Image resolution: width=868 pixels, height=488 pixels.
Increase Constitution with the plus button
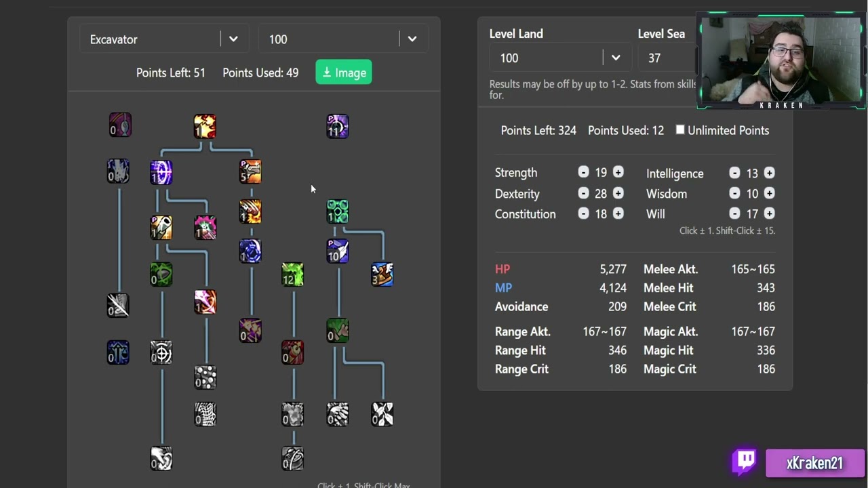(x=618, y=213)
